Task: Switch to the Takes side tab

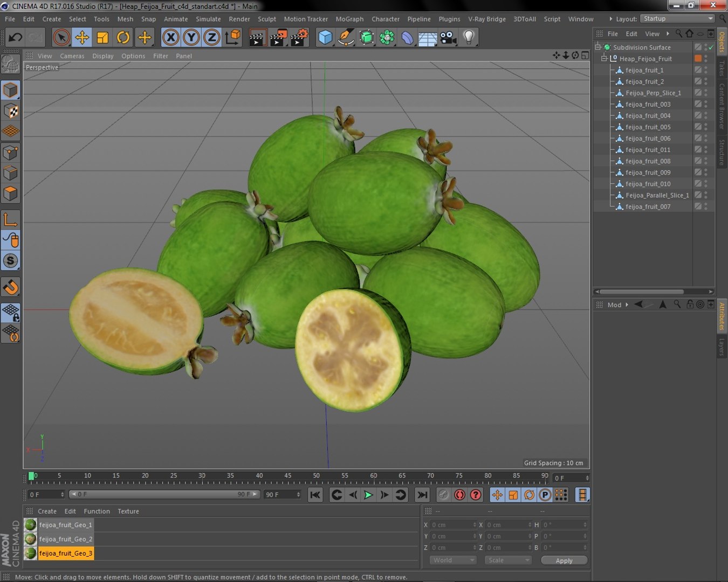Action: click(x=722, y=68)
